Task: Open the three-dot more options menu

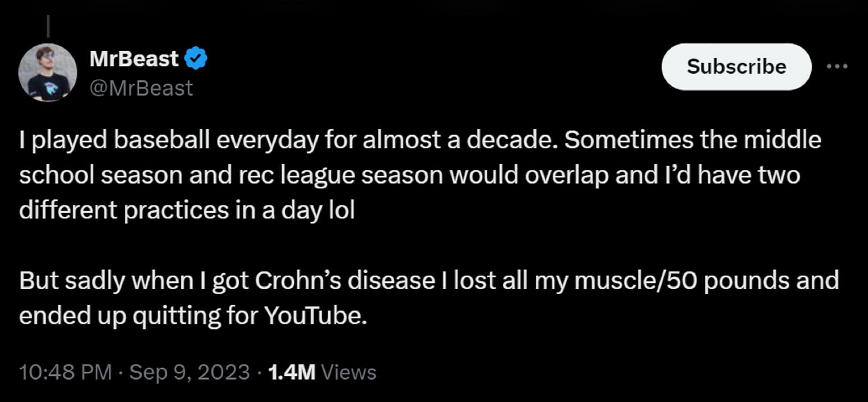Action: 837,66
